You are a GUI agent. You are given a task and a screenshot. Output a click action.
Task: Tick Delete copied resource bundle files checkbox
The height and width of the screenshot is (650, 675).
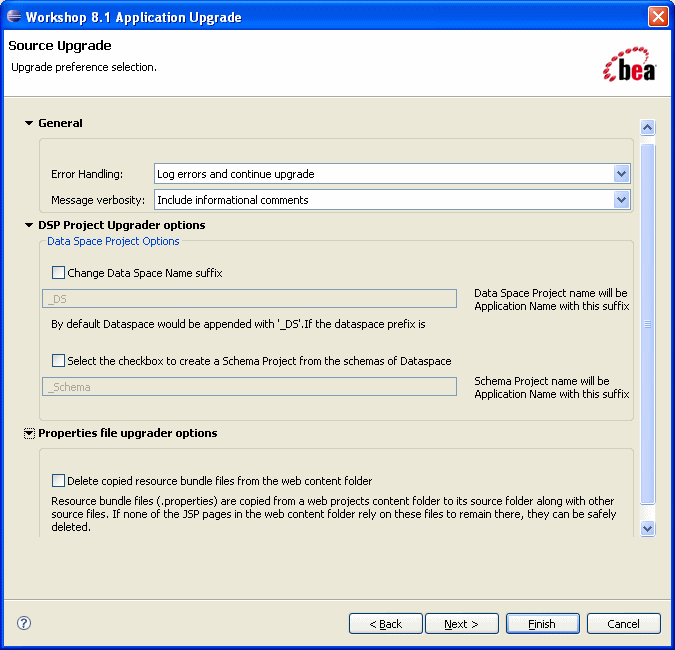click(58, 480)
